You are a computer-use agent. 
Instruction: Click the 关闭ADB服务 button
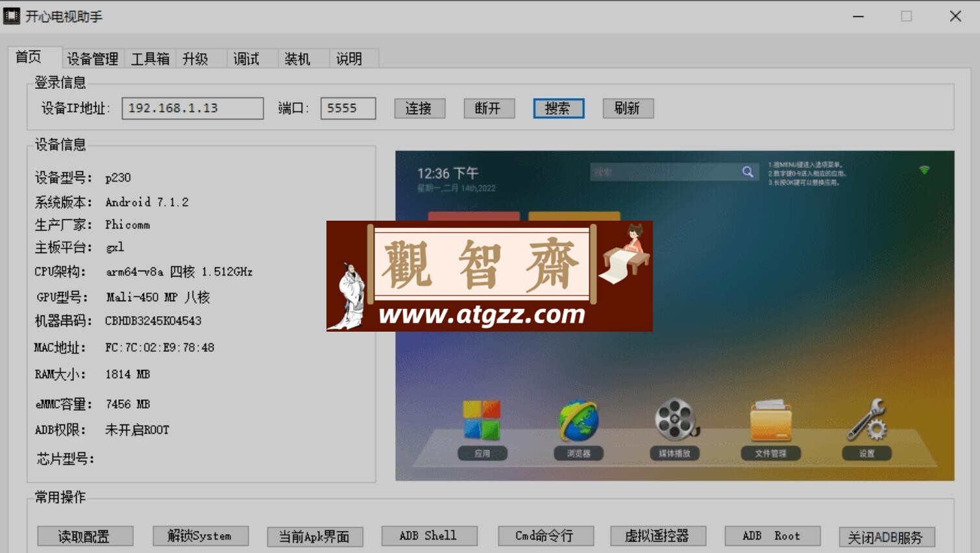[x=887, y=537]
